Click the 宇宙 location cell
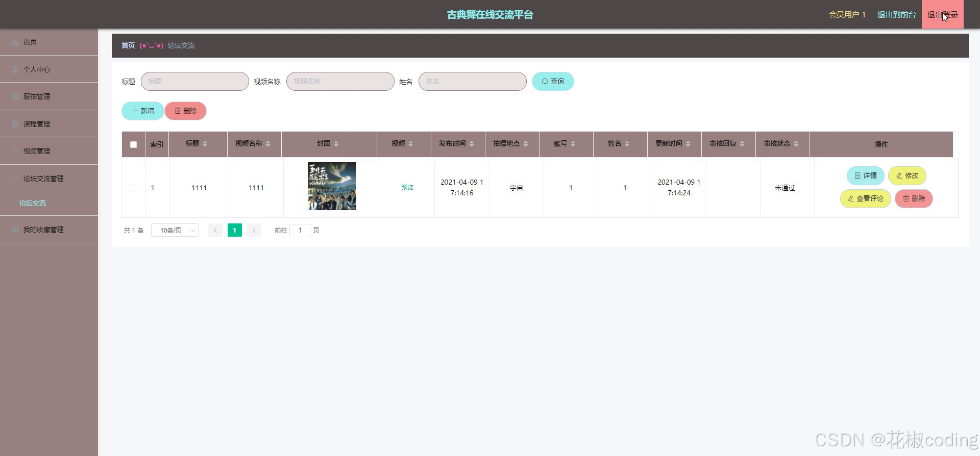Screen dimensions: 980x456 point(516,188)
